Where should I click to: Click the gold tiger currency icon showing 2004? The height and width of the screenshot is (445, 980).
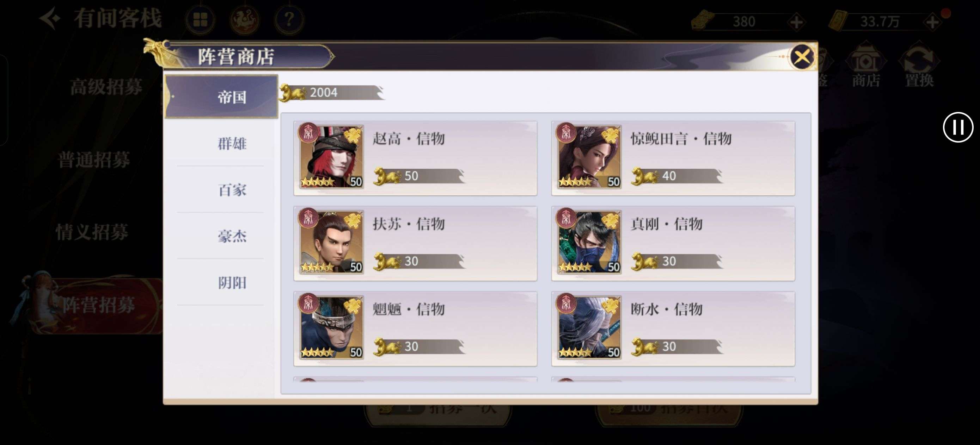(293, 93)
